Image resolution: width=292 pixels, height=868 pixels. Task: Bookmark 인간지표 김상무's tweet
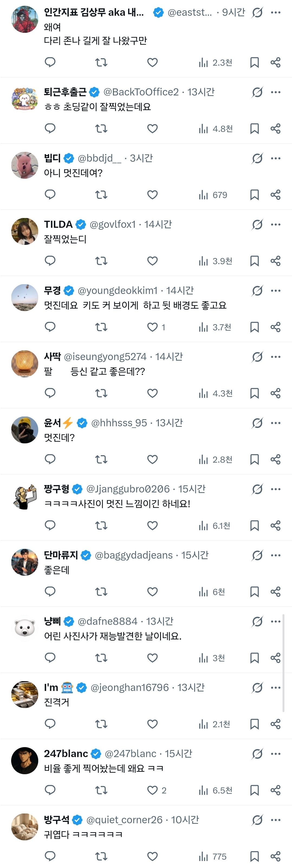click(254, 63)
